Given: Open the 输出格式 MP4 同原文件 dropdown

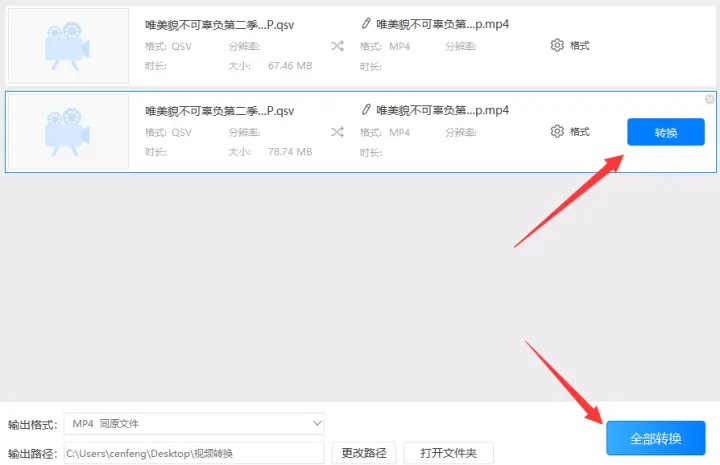Looking at the screenshot, I should pyautogui.click(x=194, y=424).
